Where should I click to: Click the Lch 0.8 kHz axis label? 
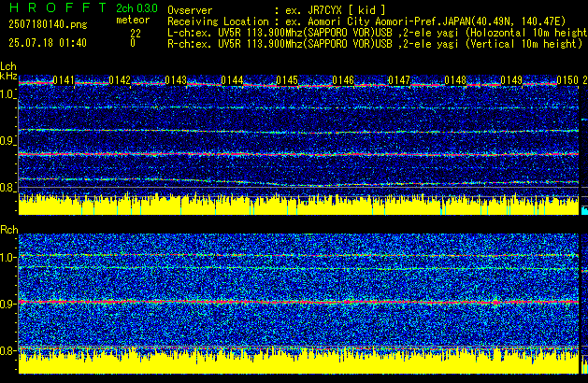click(x=7, y=188)
